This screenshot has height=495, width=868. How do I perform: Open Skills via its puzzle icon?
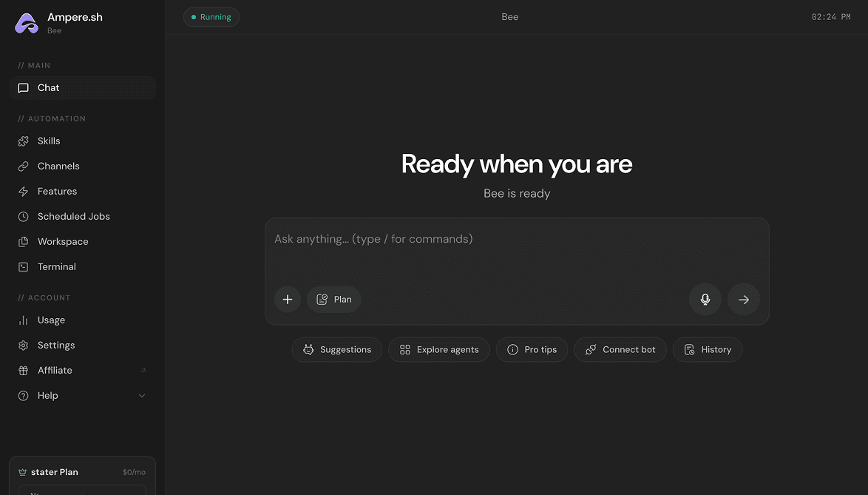[x=24, y=141]
